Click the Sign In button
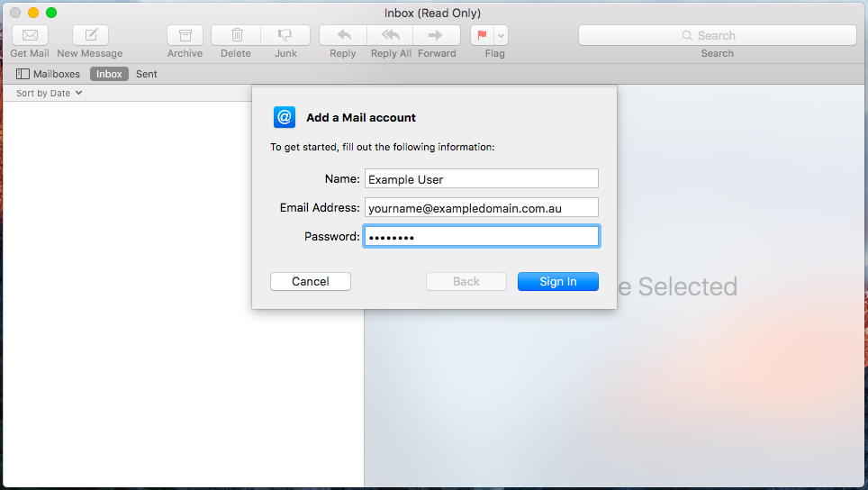This screenshot has width=868, height=490. coord(557,282)
